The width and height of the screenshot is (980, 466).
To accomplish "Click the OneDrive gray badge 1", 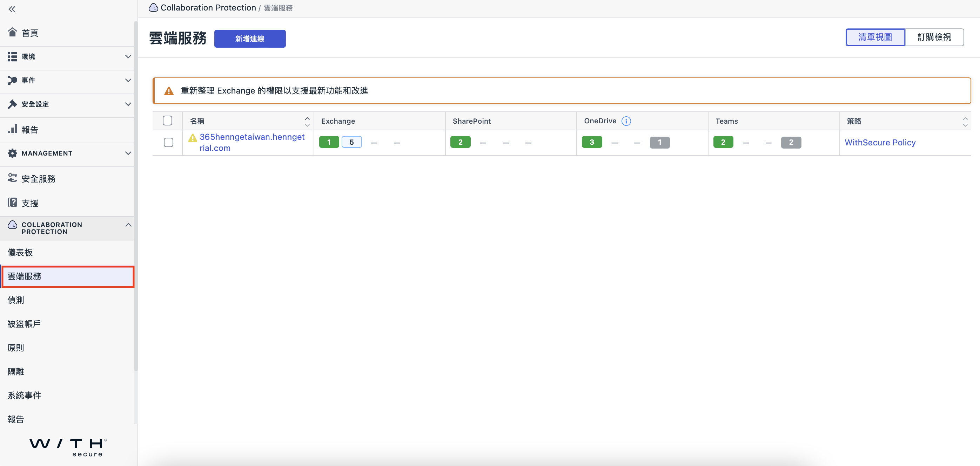I will pyautogui.click(x=660, y=143).
